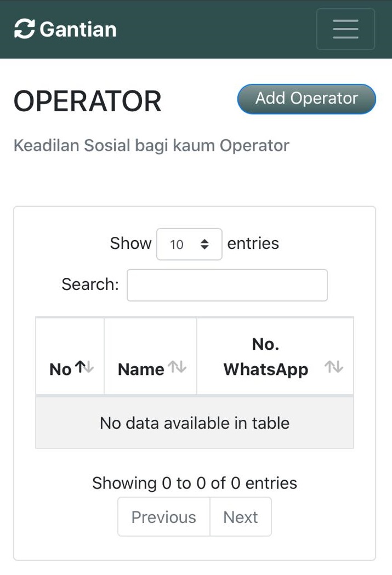392x575 pixels.
Task: Sort the table by the No header text
Action: click(x=60, y=369)
